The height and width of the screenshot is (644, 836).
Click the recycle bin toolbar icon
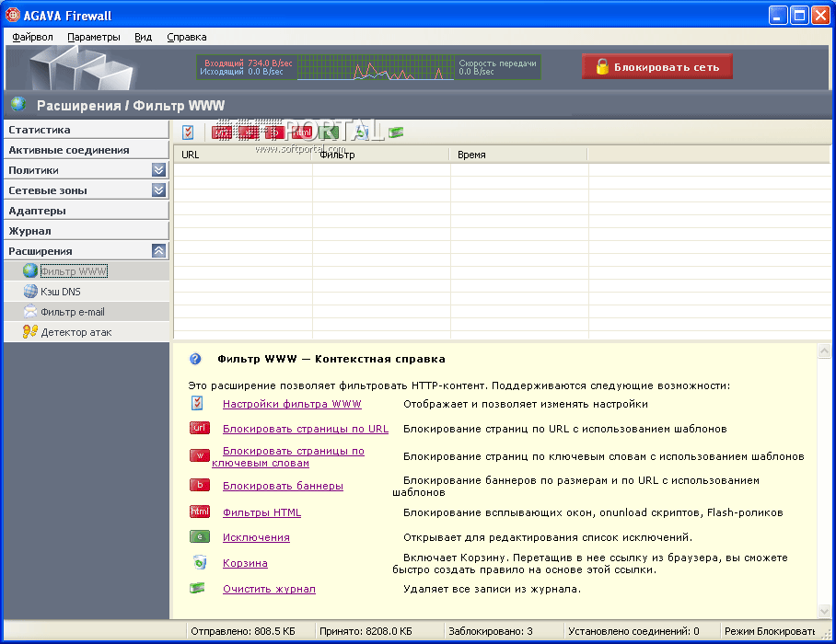[363, 132]
